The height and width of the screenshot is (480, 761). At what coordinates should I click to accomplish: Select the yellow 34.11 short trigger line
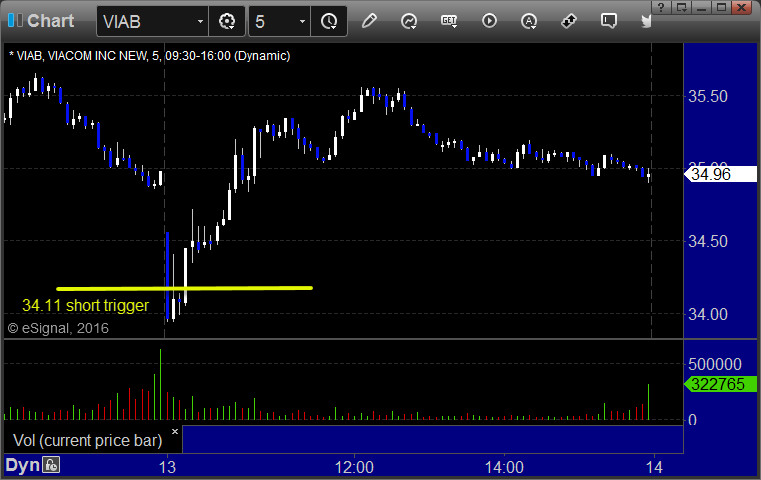point(184,288)
